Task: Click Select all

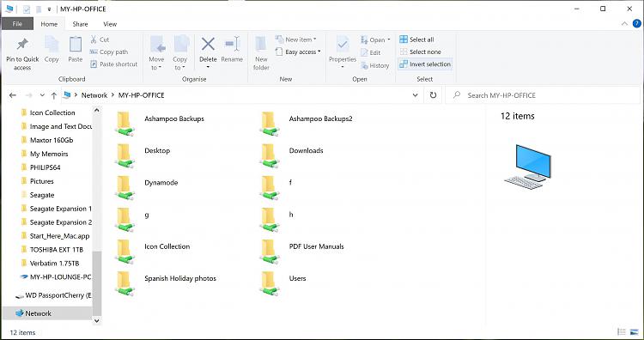Action: pos(416,39)
